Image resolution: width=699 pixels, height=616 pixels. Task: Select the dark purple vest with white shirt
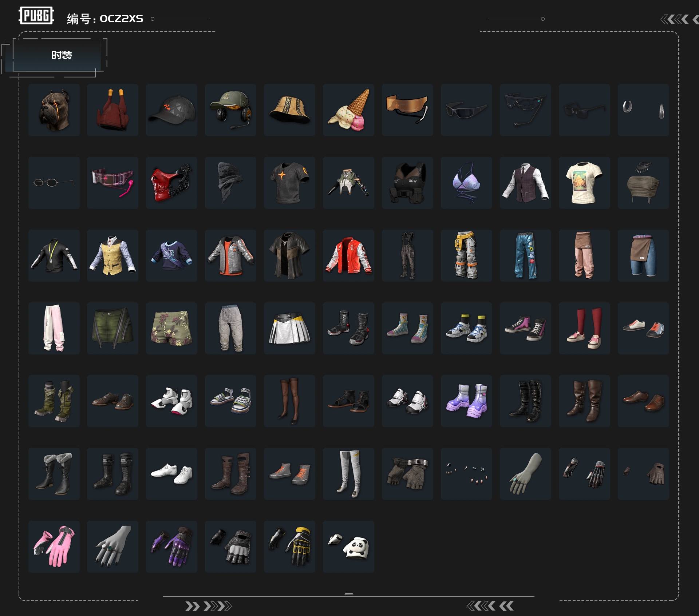[525, 183]
